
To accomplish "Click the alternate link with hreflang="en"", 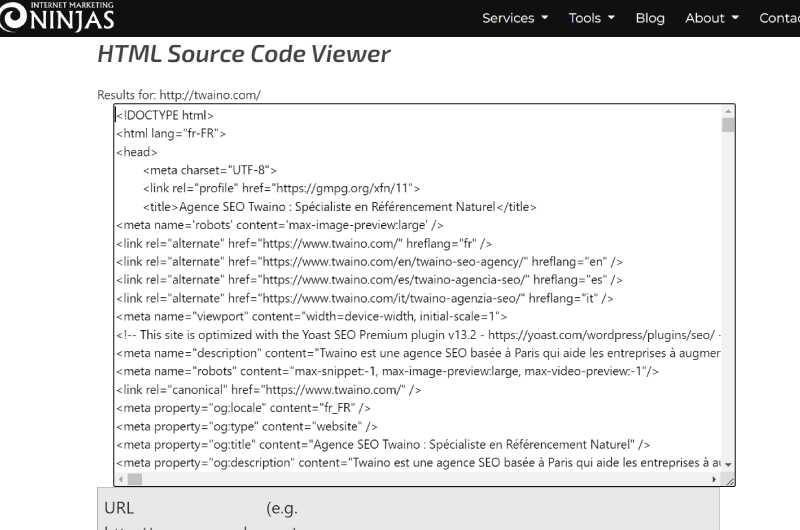I will point(369,262).
